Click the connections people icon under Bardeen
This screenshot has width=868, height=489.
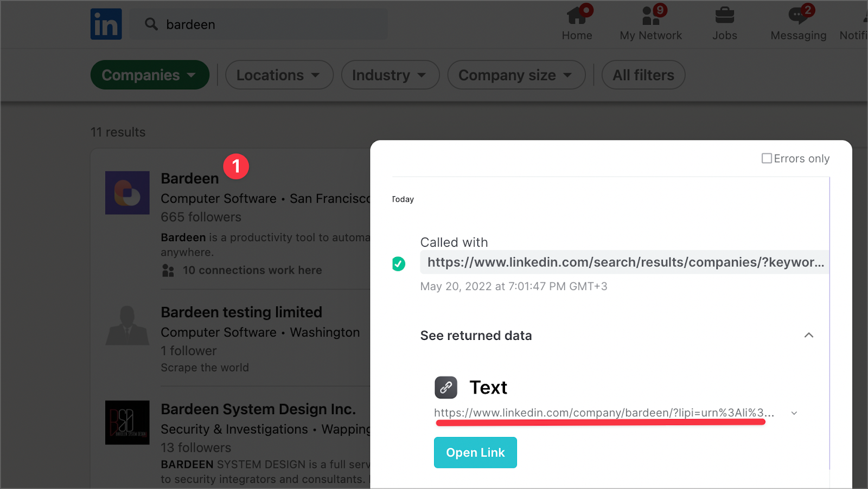168,270
